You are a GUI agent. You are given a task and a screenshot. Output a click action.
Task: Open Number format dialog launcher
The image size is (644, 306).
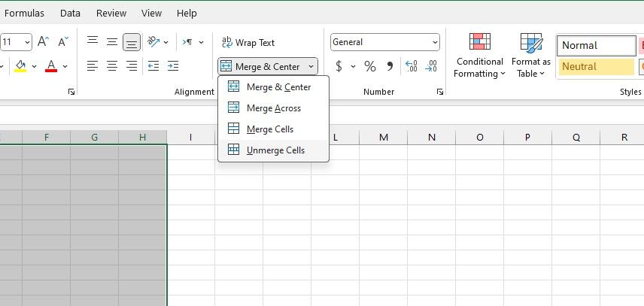[440, 92]
